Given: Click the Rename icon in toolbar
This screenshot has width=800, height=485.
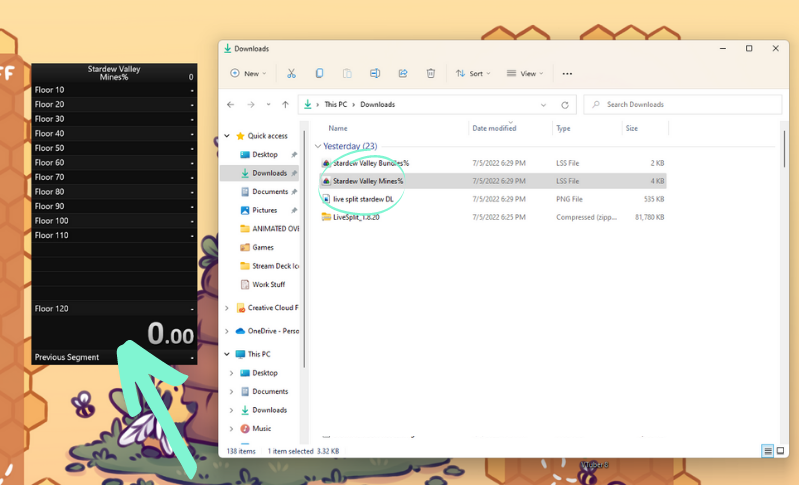Looking at the screenshot, I should pyautogui.click(x=375, y=73).
